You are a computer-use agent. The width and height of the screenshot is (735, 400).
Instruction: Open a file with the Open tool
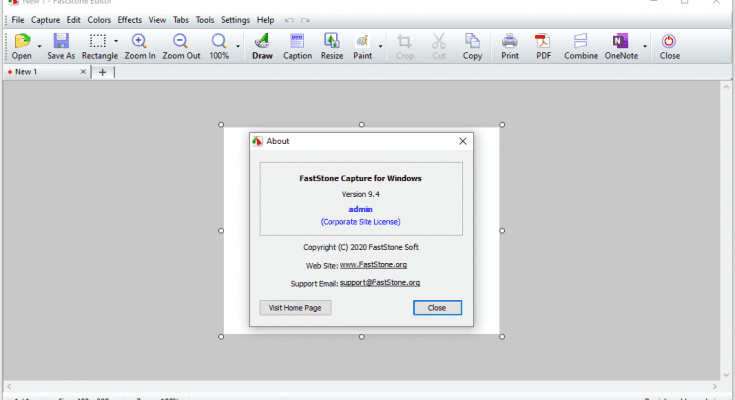(x=22, y=46)
